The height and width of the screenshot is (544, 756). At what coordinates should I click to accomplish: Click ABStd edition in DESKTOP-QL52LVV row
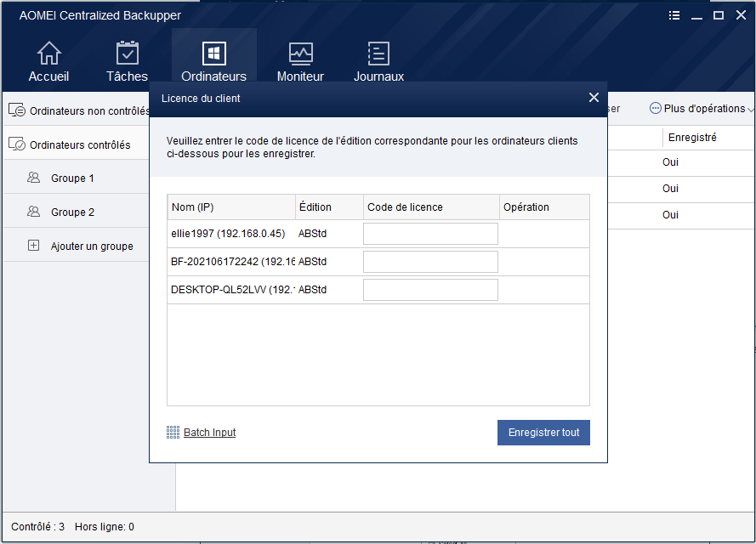point(312,290)
